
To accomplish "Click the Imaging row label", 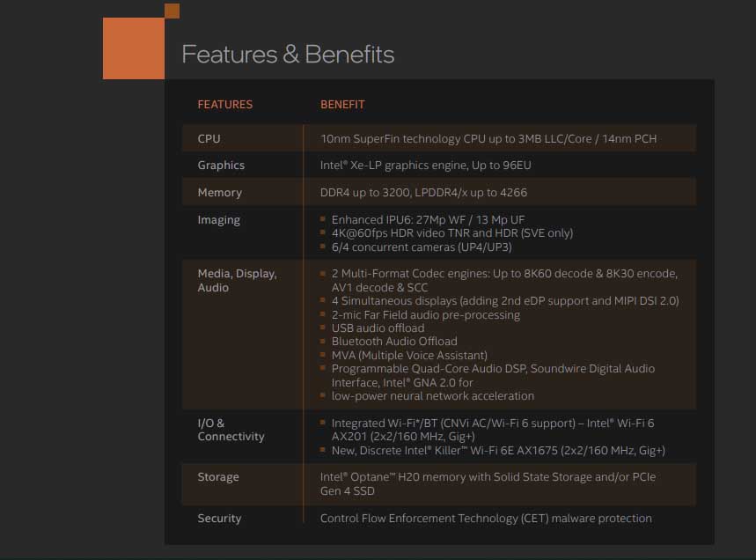I will [218, 219].
